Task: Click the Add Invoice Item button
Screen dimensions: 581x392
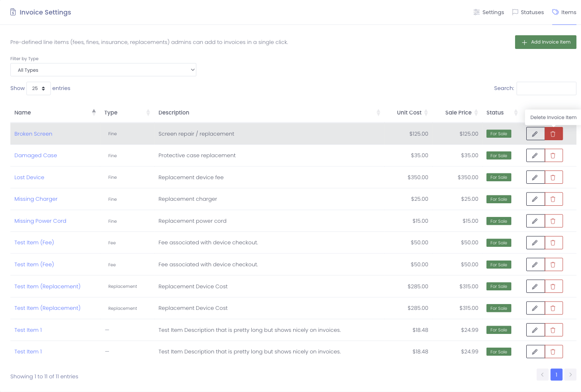Action: click(546, 42)
